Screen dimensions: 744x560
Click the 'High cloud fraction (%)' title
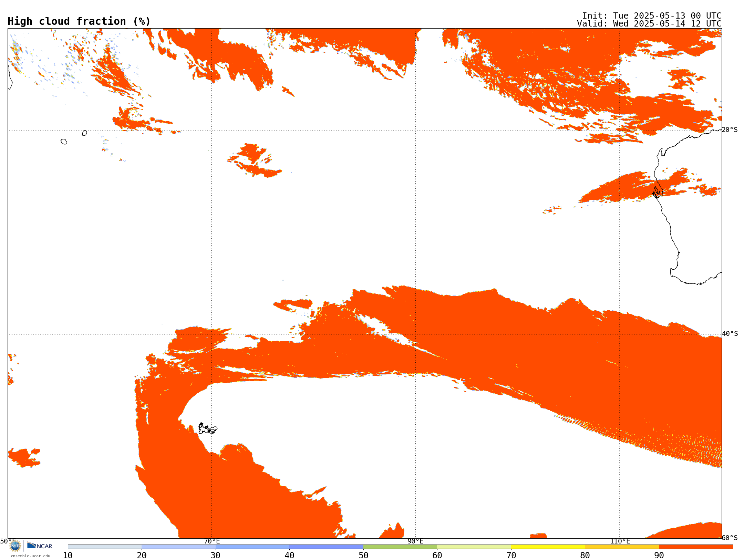click(79, 21)
